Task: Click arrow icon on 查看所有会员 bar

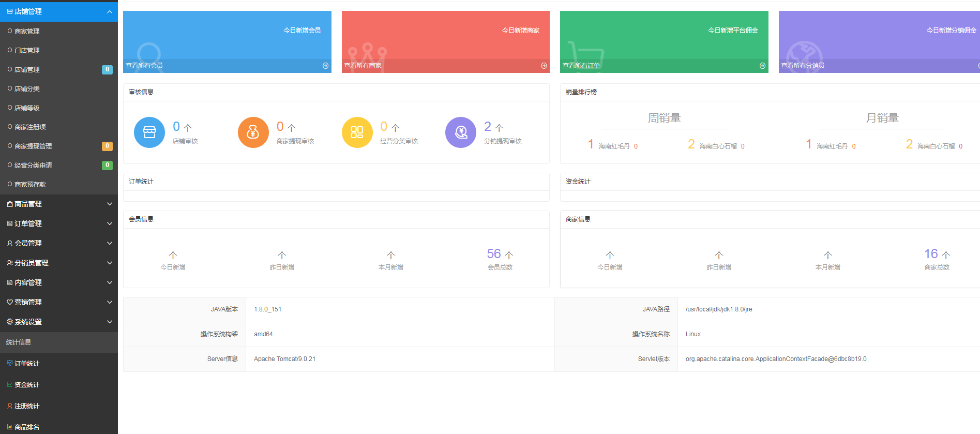Action: (326, 66)
